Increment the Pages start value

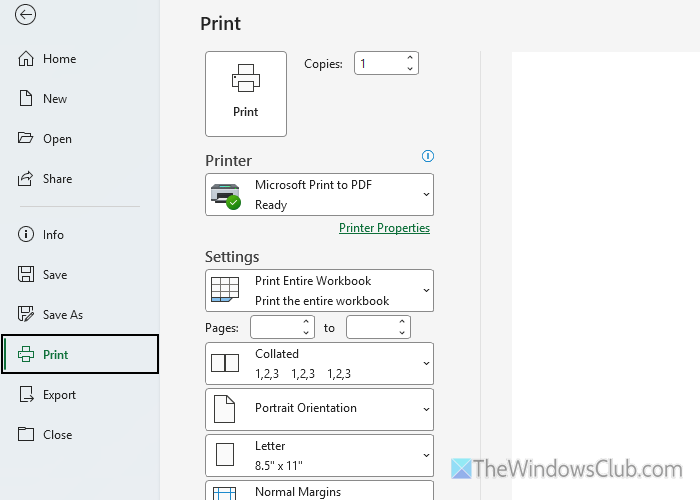306,322
